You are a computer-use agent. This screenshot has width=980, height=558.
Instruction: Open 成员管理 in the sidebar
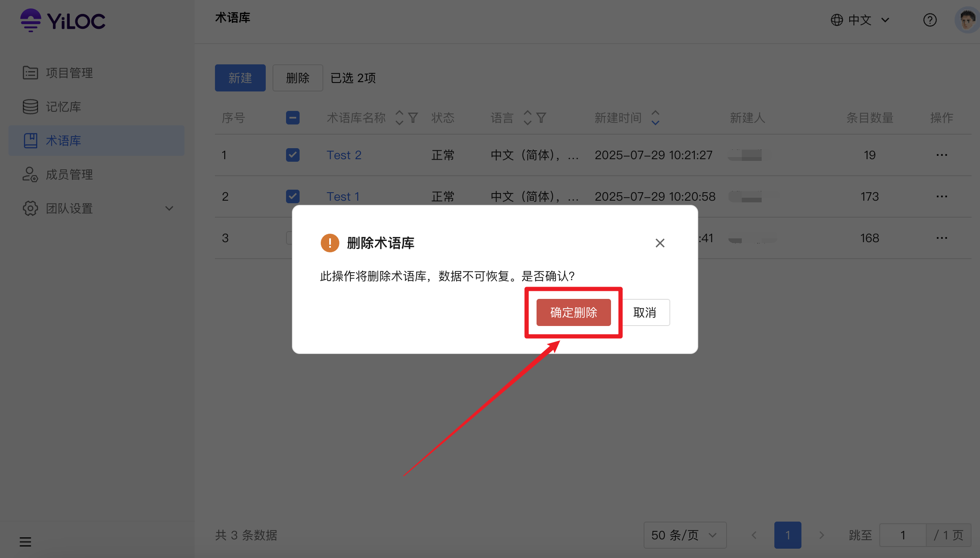tap(96, 174)
